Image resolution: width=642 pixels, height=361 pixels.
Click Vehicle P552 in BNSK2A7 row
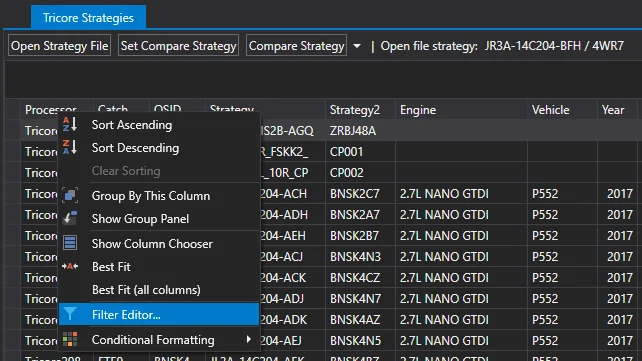[x=562, y=215]
